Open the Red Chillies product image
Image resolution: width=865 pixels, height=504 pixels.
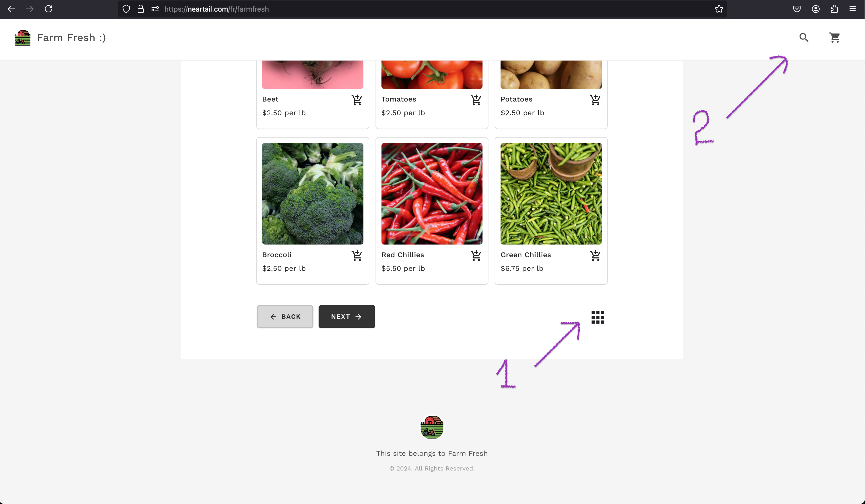(x=431, y=194)
